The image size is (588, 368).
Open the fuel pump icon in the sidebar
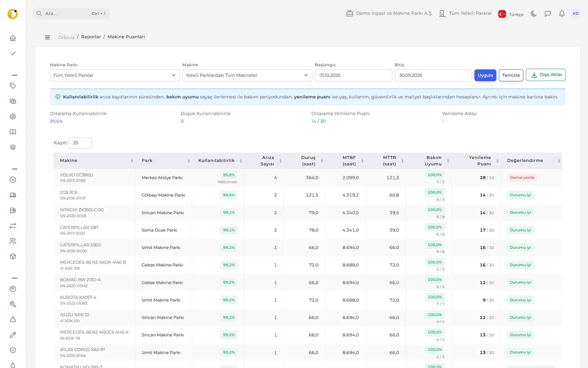pos(13,210)
